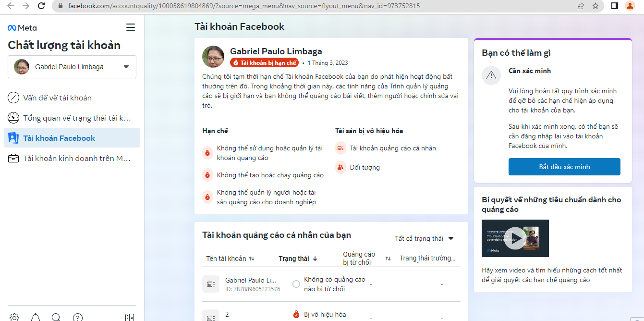Viewport: 644px width, 321px height.
Task: Open Tất cả trạng thái filter dropdown
Action: 424,238
